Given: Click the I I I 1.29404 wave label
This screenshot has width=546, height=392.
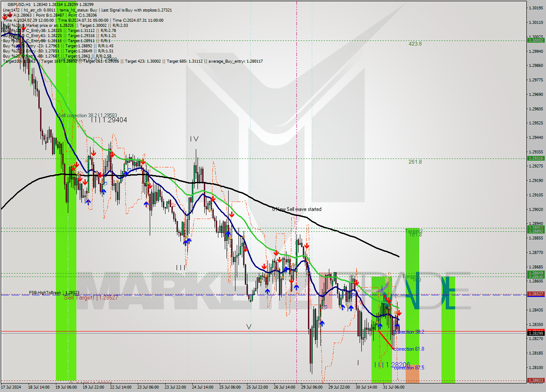Looking at the screenshot, I should [109, 120].
